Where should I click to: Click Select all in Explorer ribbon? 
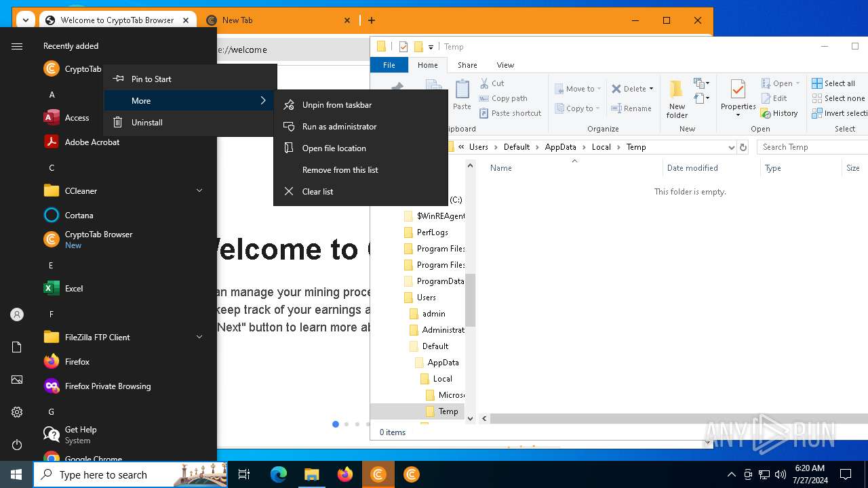[833, 83]
